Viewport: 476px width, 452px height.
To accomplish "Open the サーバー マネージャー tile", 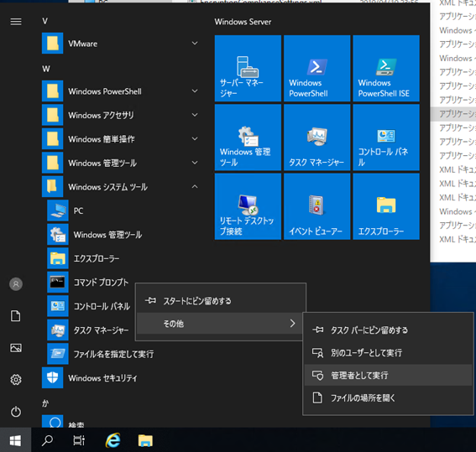I will click(248, 68).
